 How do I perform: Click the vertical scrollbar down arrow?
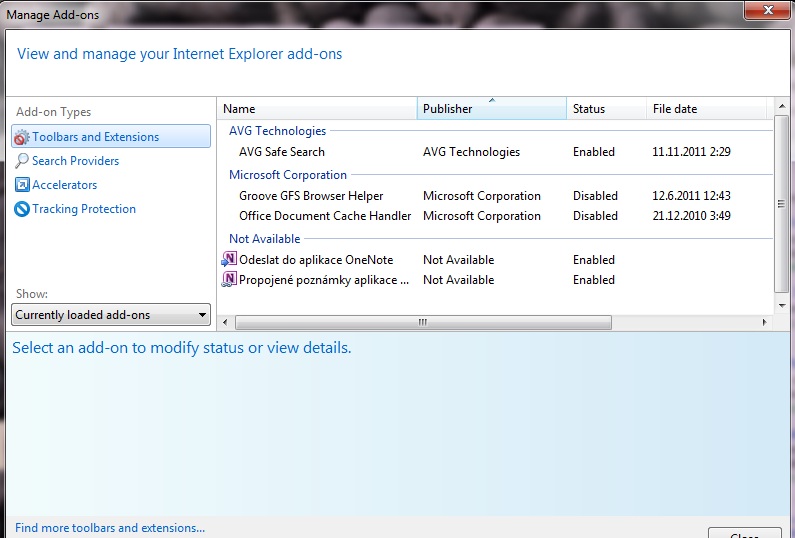782,306
